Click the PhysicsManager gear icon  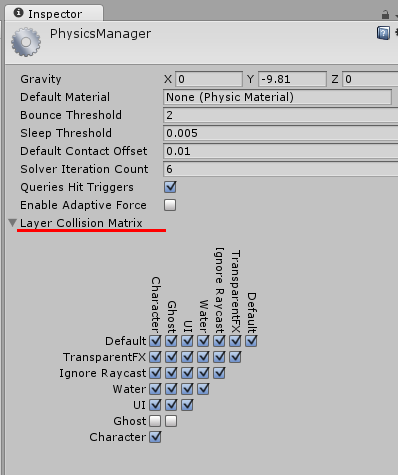pyautogui.click(x=26, y=42)
